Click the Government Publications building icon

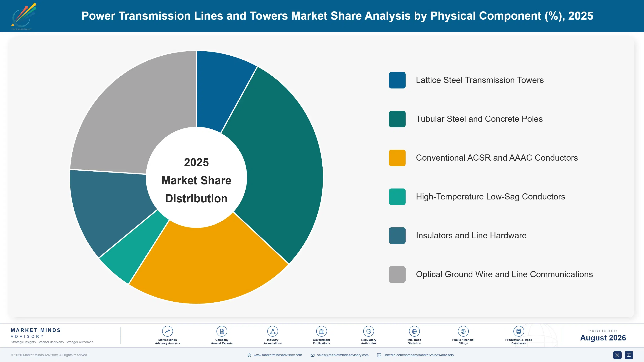pyautogui.click(x=321, y=331)
